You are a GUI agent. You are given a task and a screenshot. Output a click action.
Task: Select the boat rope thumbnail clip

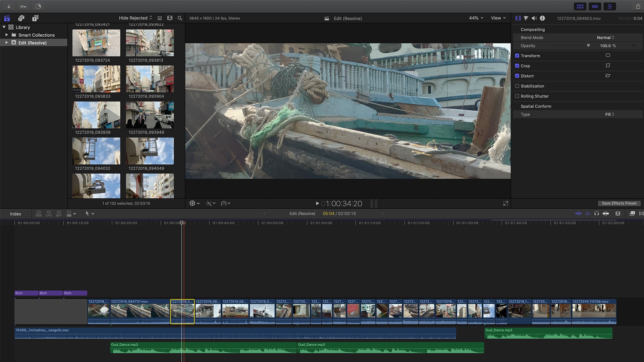pos(182,310)
